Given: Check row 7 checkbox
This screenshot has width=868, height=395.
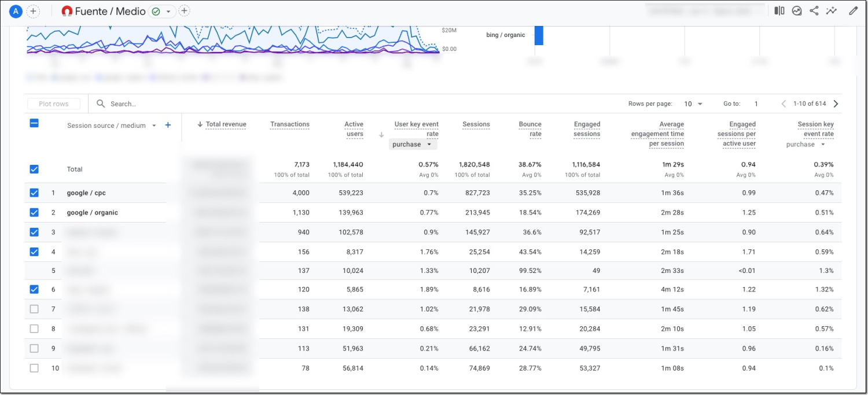Looking at the screenshot, I should coord(34,309).
